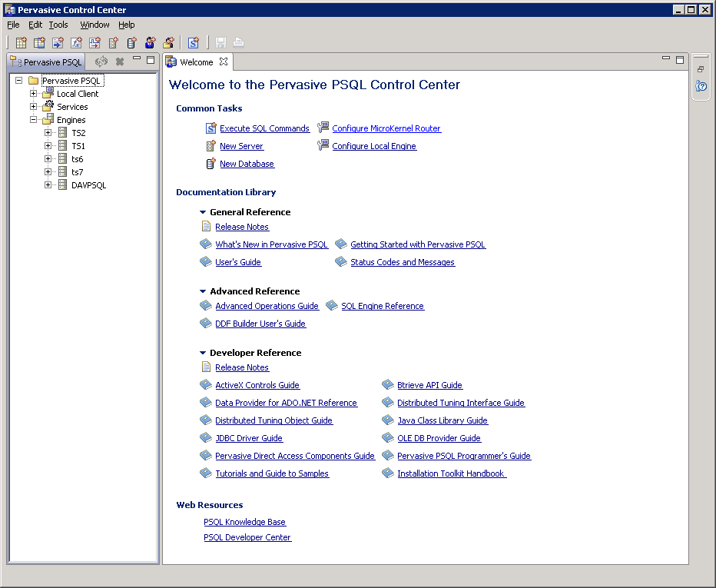Screen dimensions: 716x588
Task: Click the New Server link
Action: [241, 146]
